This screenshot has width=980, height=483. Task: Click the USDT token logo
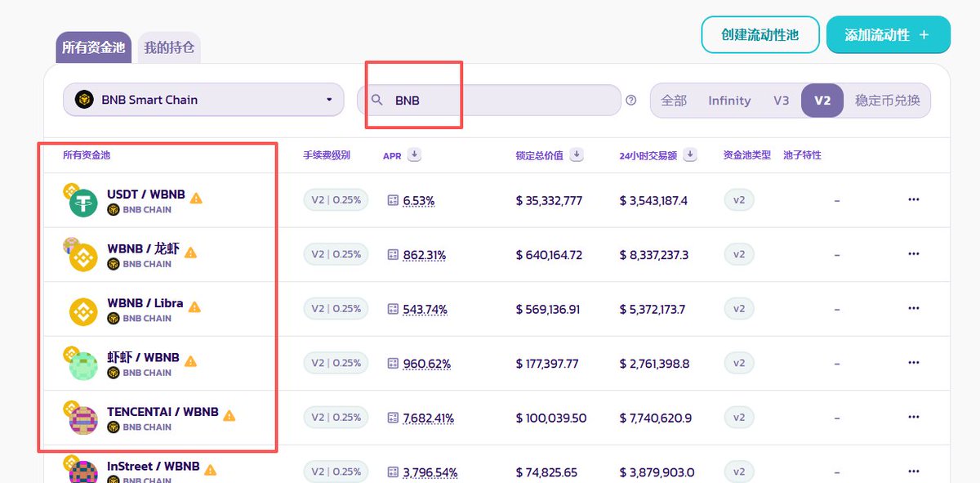83,203
